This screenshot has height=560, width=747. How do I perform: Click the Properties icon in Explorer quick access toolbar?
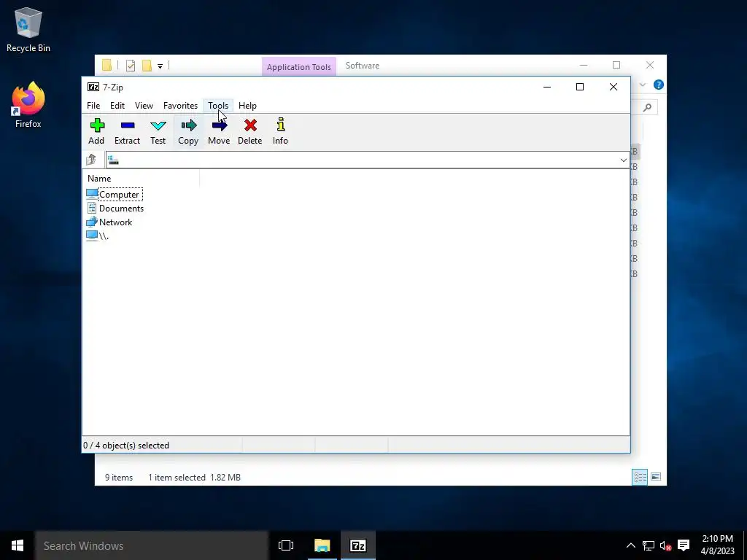[130, 65]
